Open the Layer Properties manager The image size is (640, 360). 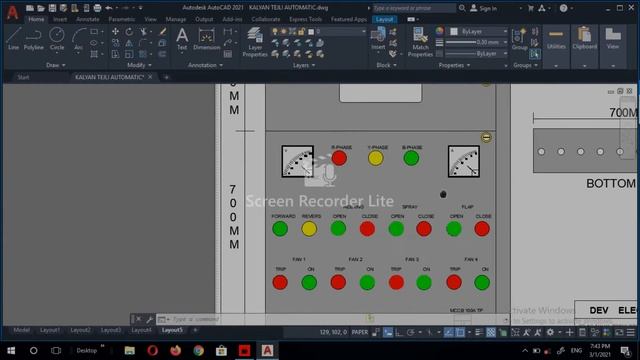(x=255, y=42)
